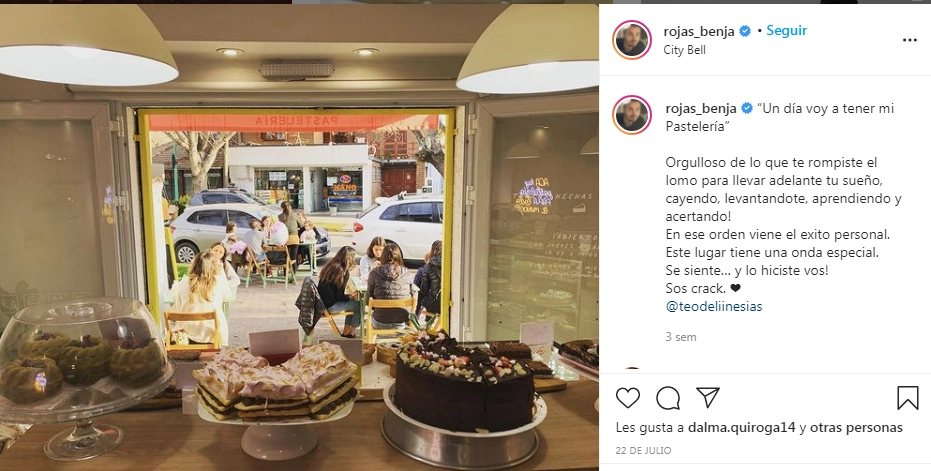Click rojas_benja profile avatar in header
Image resolution: width=931 pixels, height=471 pixels.
click(x=632, y=40)
